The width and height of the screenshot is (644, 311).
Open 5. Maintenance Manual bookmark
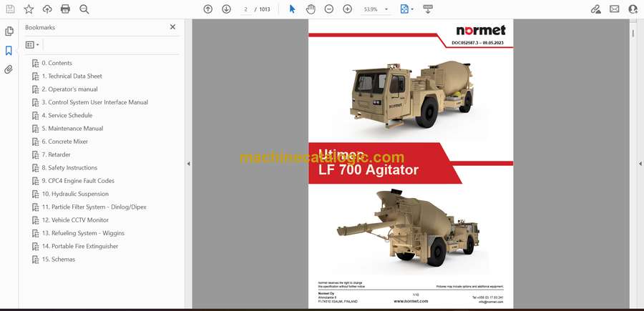[x=72, y=129]
